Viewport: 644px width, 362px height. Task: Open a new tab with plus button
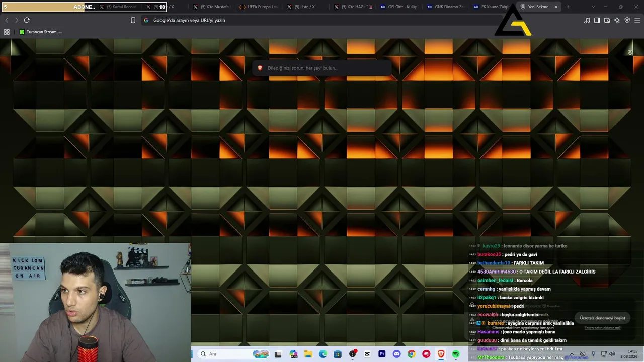tap(569, 7)
